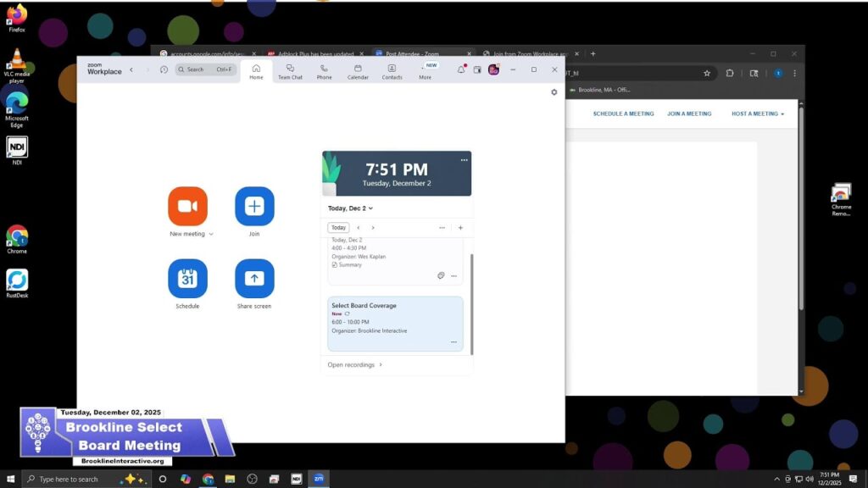The width and height of the screenshot is (868, 488).
Task: Open the Zoom profile avatar menu
Action: tap(493, 69)
